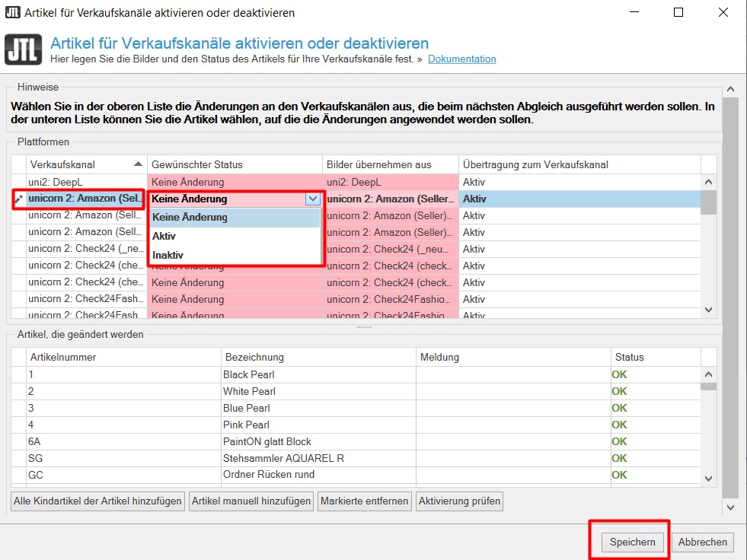Click 'Keine Änderung' status of the uni2: DeepL row
This screenshot has width=747, height=560.
(235, 182)
